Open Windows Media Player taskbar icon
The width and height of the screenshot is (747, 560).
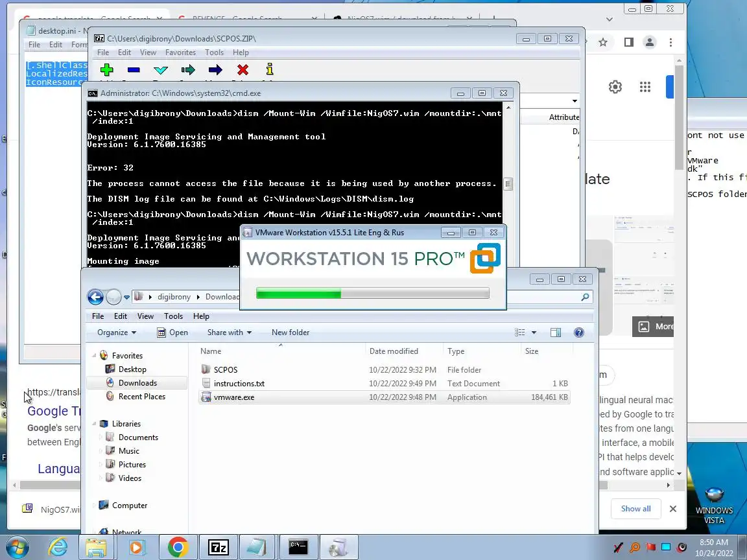coord(136,547)
